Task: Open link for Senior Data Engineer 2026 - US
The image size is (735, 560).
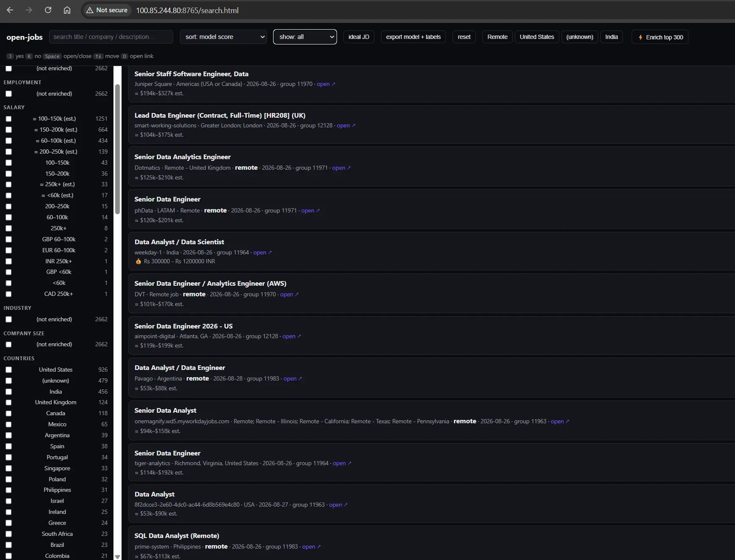Action: pos(292,336)
